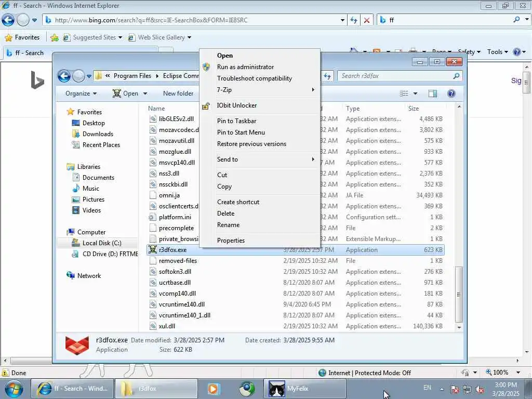The width and height of the screenshot is (532, 399).
Task: Click the MyFelix taskbar button
Action: click(304, 389)
